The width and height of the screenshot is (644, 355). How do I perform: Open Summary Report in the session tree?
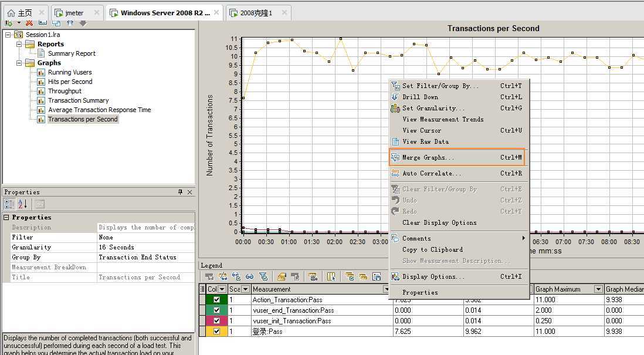click(72, 53)
